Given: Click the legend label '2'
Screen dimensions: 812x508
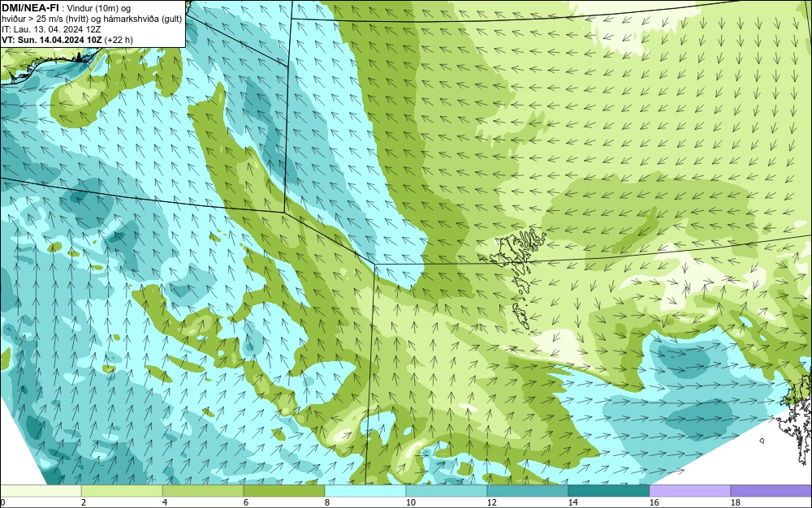Looking at the screenshot, I should point(84,502).
